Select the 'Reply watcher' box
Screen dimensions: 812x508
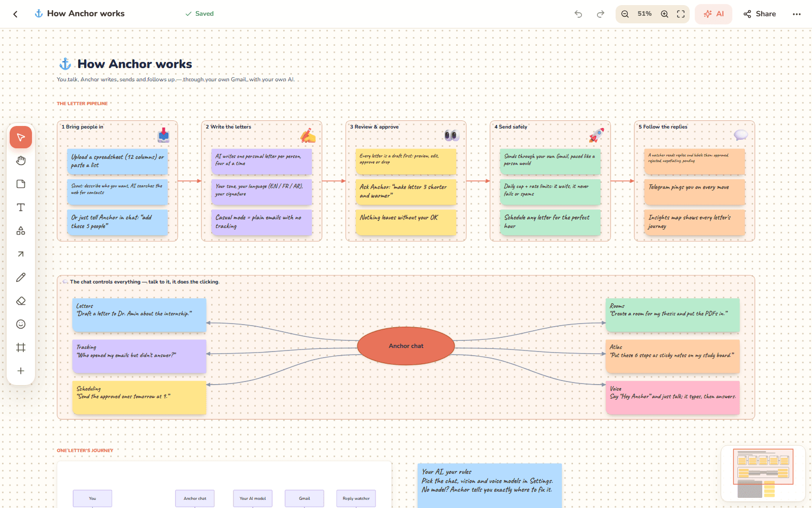point(356,498)
